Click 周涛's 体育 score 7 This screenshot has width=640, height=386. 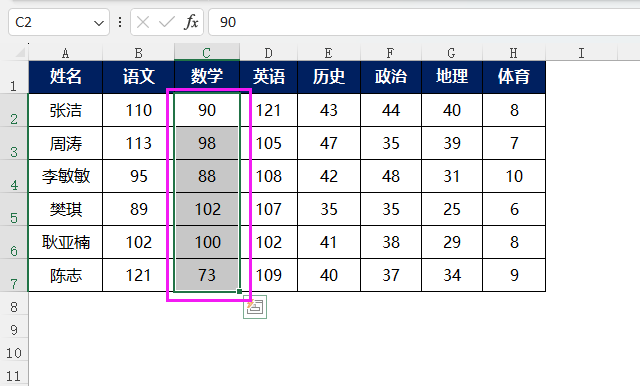[x=514, y=143]
